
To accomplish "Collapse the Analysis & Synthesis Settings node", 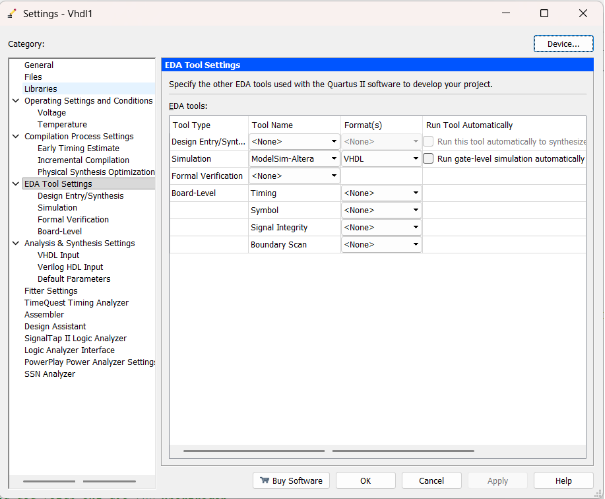I will click(17, 243).
